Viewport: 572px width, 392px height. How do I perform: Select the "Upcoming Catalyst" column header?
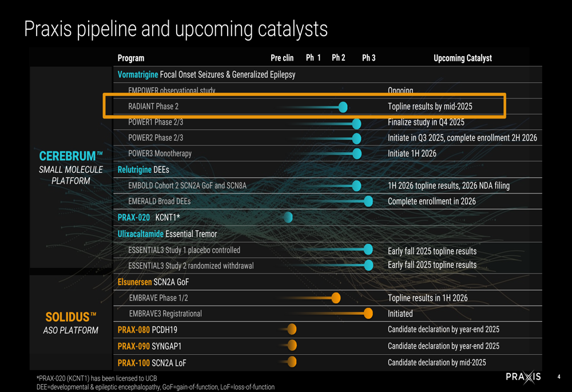463,58
